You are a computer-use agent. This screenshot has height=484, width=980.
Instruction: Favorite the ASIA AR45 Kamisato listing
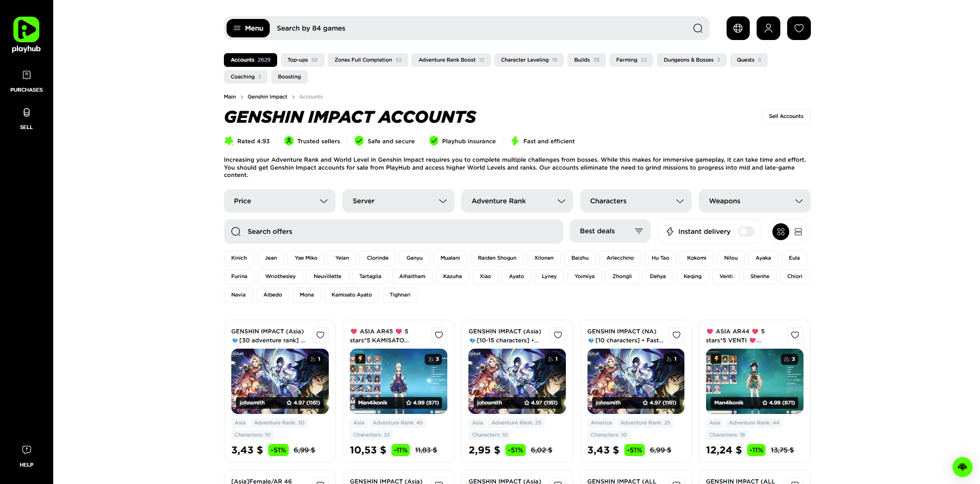[439, 335]
